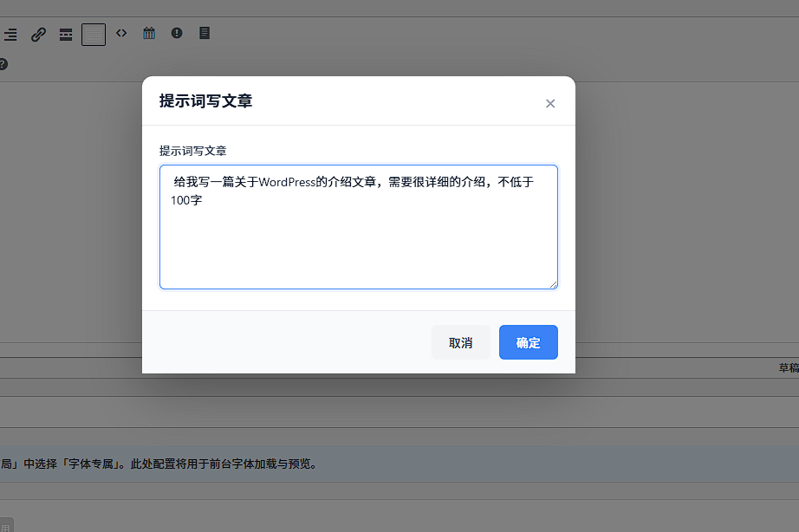This screenshot has width=799, height=532.
Task: Click the textarea resize handle corner
Action: coord(553,283)
